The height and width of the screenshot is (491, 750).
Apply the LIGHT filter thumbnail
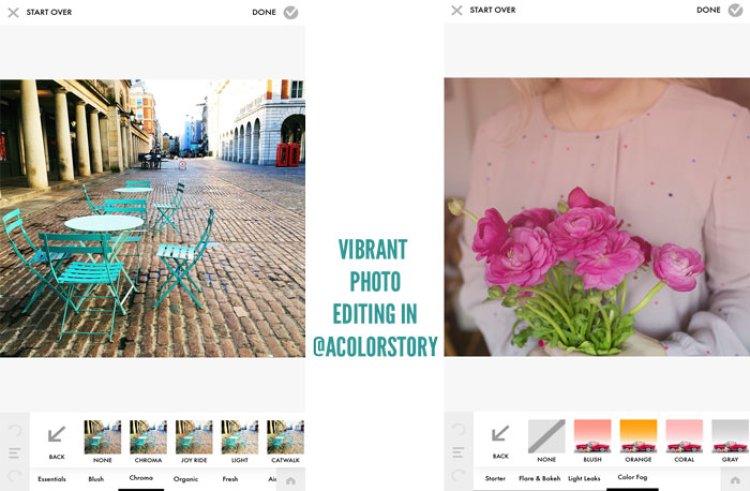(x=240, y=437)
